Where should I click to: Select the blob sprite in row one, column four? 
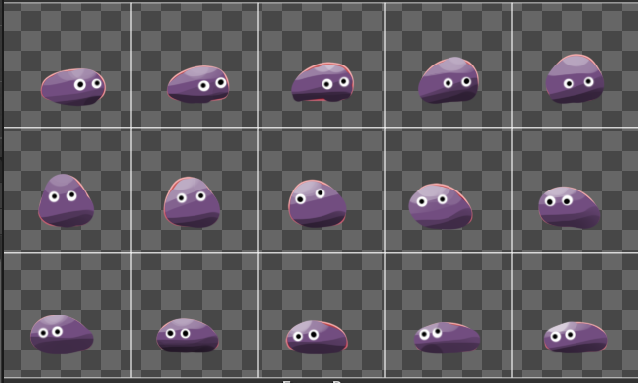[x=448, y=80]
